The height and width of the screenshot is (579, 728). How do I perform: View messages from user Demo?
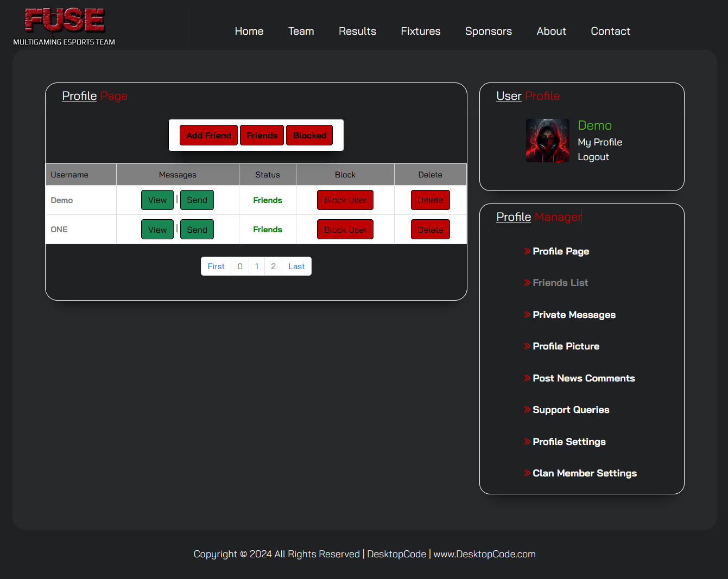(157, 200)
